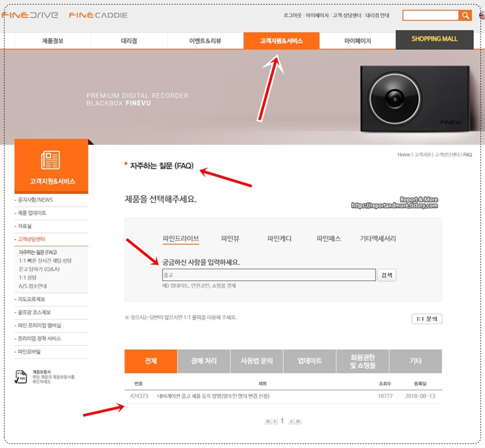Select the 파인캐디 product tab
The width and height of the screenshot is (485, 448).
[279, 238]
